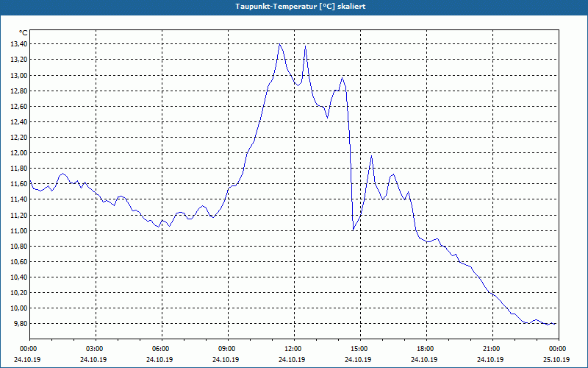The image size is (588, 368).
Task: Click the 10,20 y-axis value
Action: (19, 292)
